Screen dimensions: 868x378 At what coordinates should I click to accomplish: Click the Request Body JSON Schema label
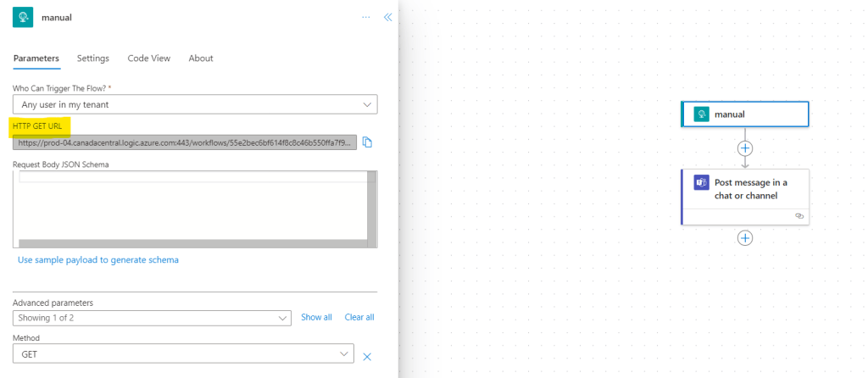click(x=61, y=164)
